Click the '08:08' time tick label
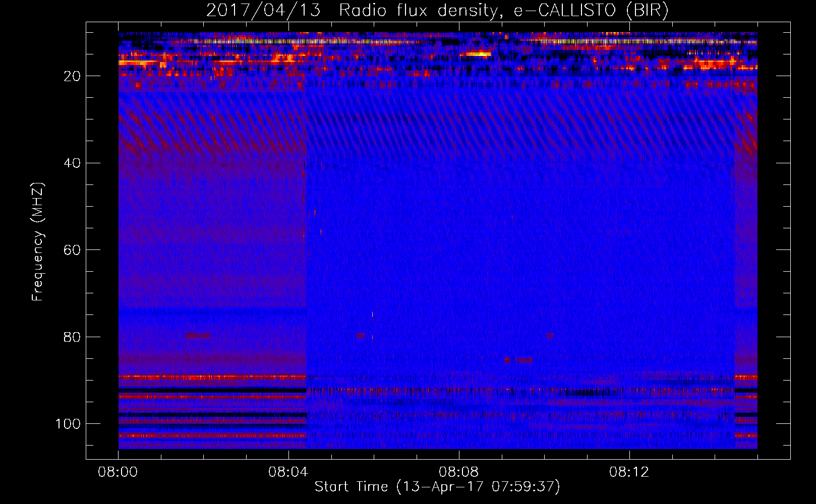The image size is (816, 504). [x=459, y=473]
